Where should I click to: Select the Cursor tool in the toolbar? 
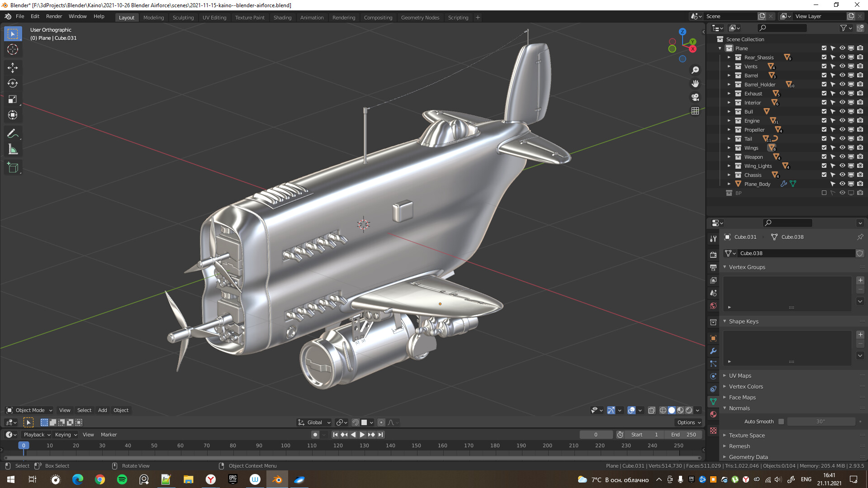pyautogui.click(x=13, y=49)
